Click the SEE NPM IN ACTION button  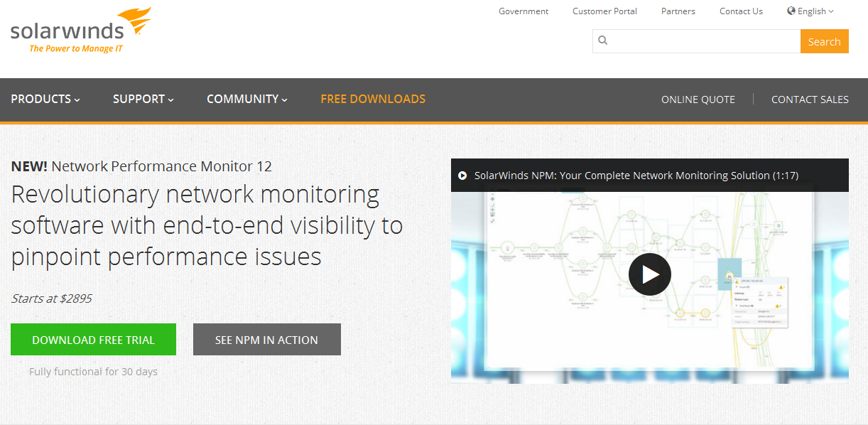click(x=266, y=340)
